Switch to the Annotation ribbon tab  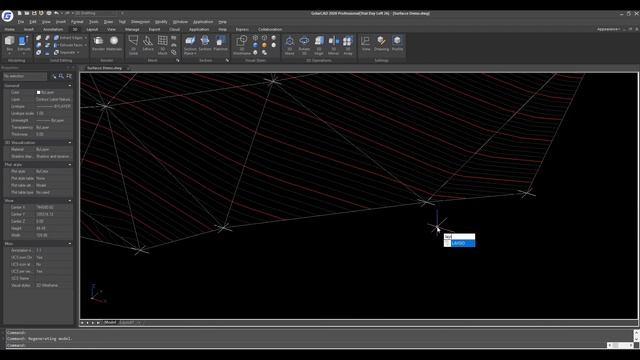[53, 29]
